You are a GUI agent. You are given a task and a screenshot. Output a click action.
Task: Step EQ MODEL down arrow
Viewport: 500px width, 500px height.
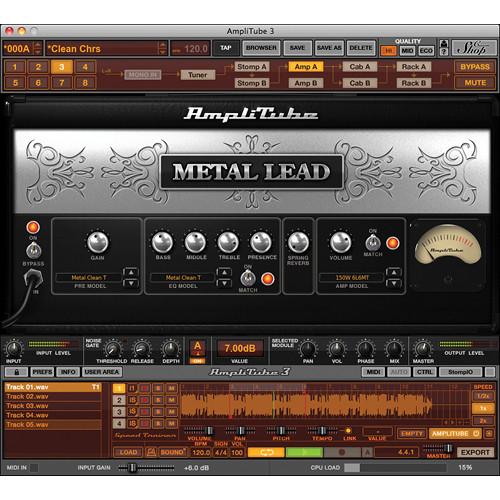coord(224,283)
